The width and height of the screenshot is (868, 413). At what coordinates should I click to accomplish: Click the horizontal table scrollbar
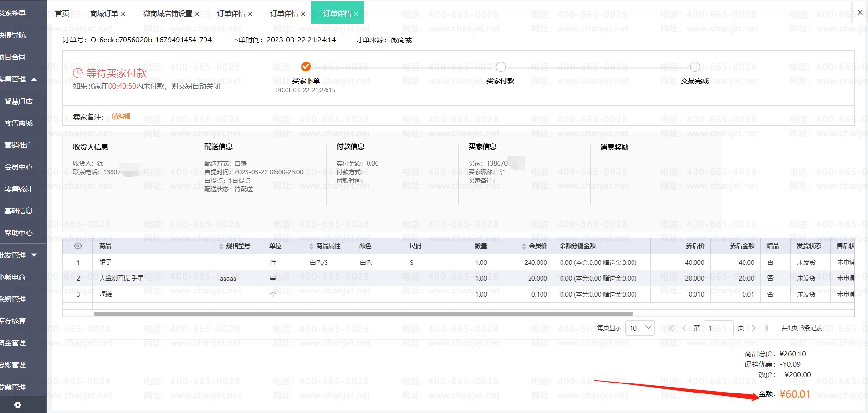point(363,314)
